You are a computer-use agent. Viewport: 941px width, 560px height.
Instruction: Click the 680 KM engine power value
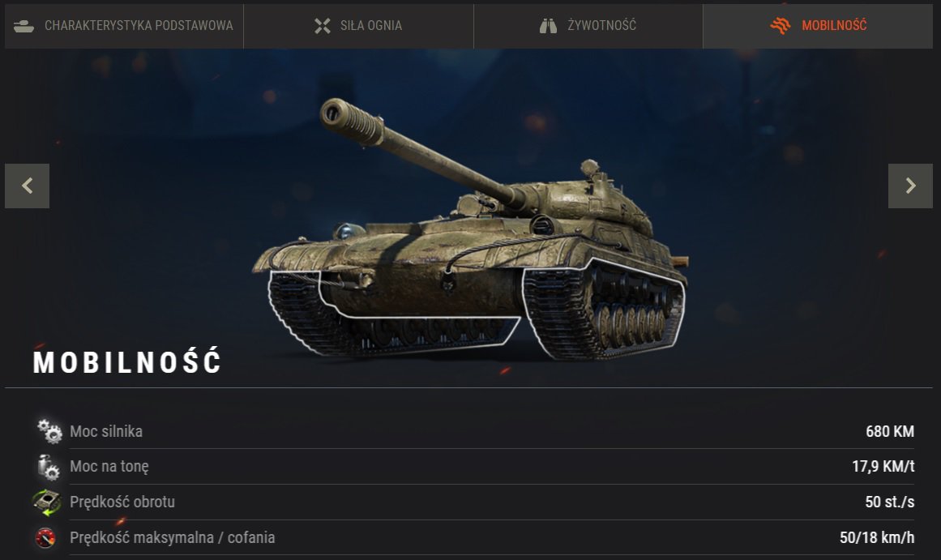click(890, 432)
